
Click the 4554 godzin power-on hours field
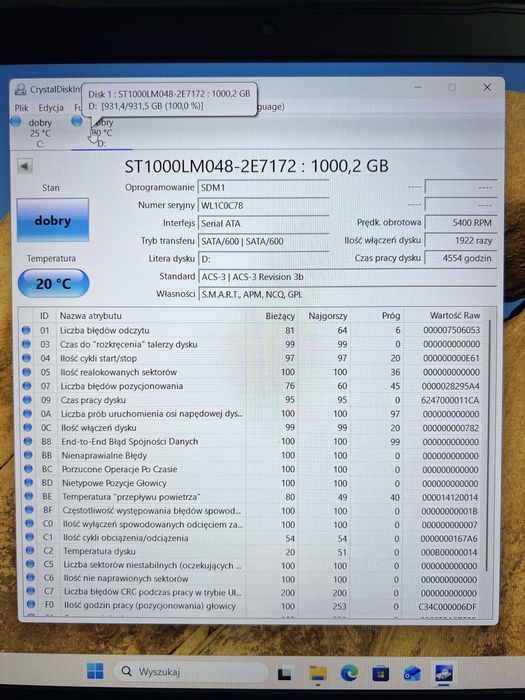point(461,258)
